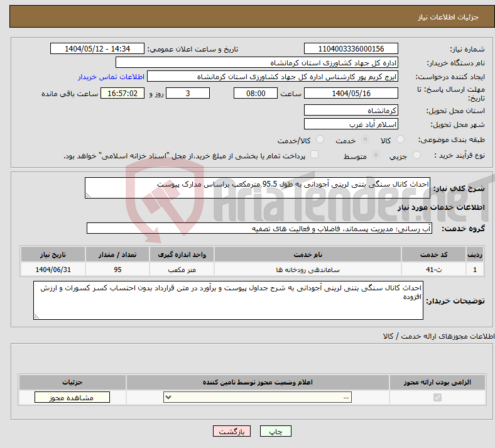Click the delivery city field اسلام آباد غرب
Viewport: 495px width, 448px height.
pyautogui.click(x=351, y=124)
